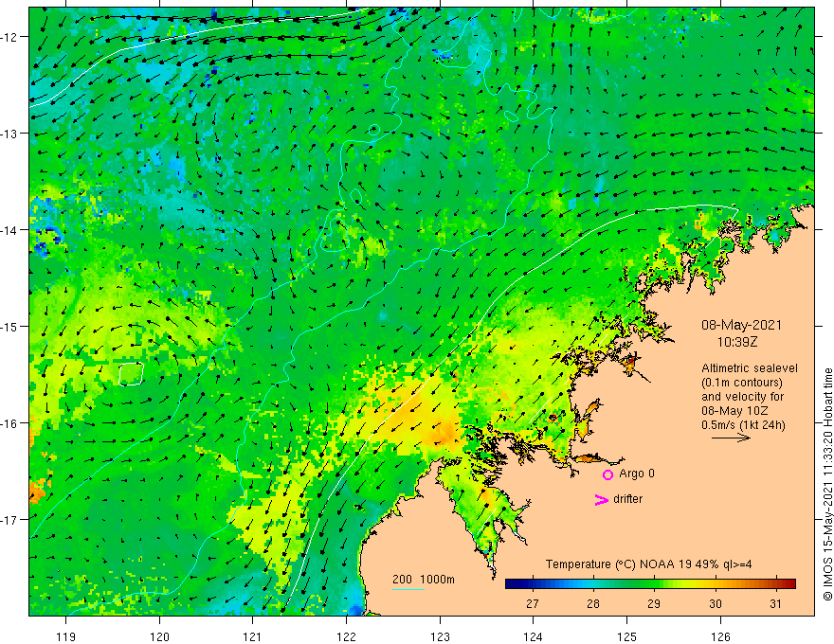Click the 'Argo 0' legend label
The width and height of the screenshot is (834, 644).
click(x=637, y=474)
